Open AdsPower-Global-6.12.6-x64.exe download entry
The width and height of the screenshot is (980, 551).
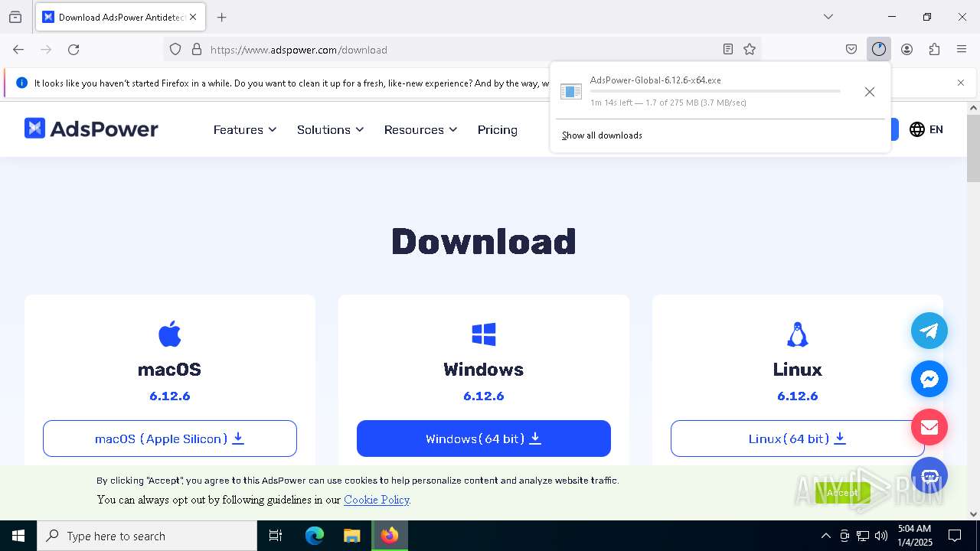click(x=700, y=91)
